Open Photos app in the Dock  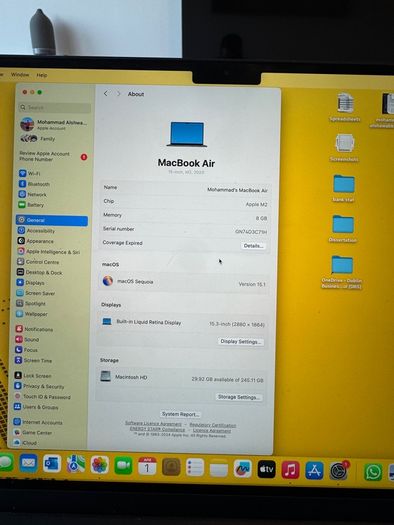100,465
